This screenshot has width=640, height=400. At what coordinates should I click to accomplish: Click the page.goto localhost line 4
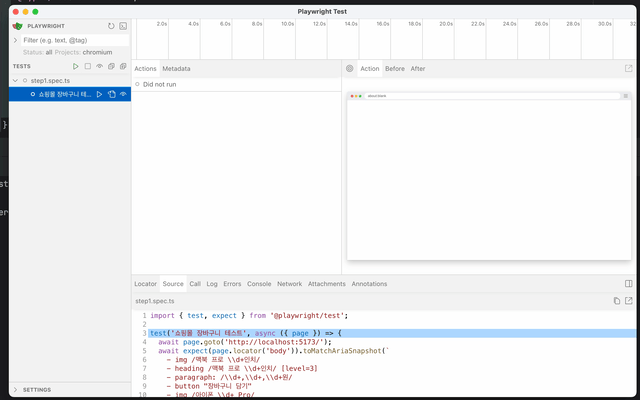pos(245,342)
